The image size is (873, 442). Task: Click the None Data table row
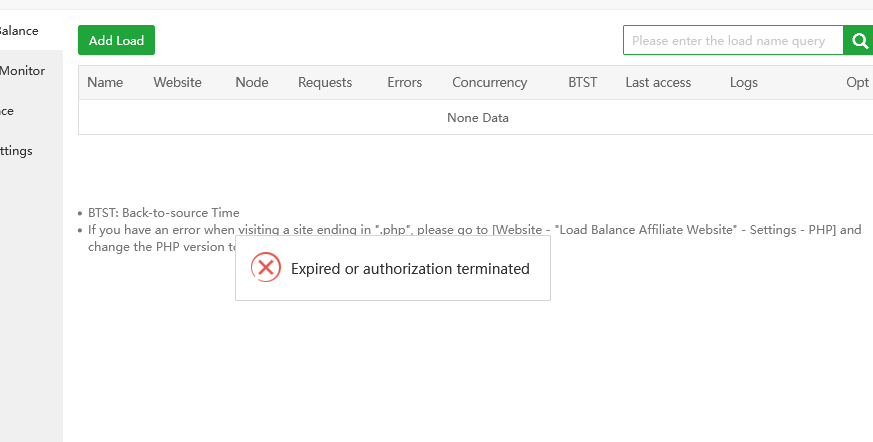[x=477, y=118]
